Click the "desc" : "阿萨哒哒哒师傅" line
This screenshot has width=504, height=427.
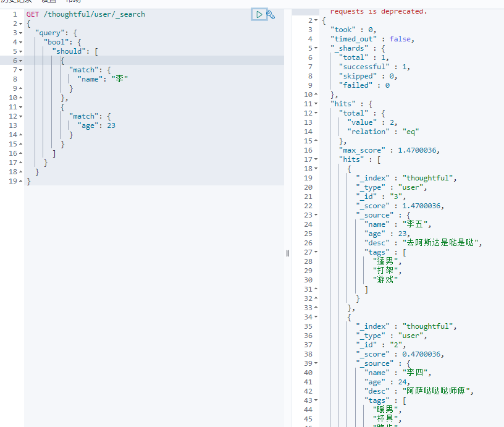[x=419, y=391]
